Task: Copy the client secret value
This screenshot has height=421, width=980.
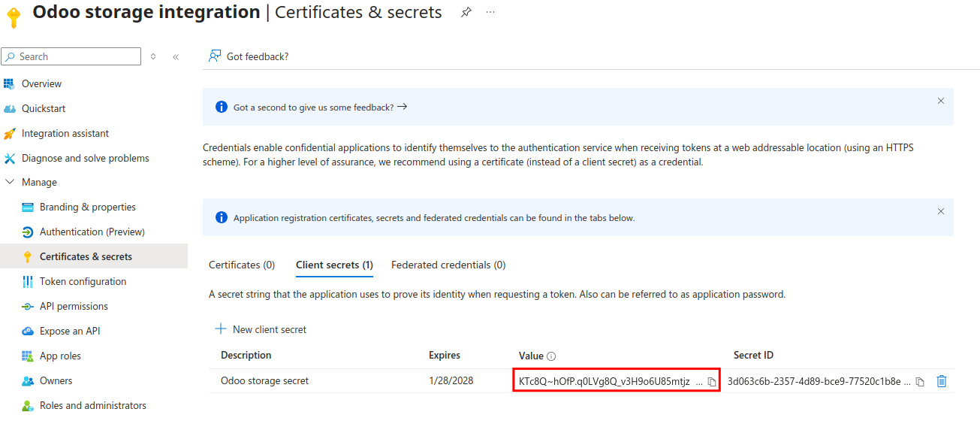Action: click(x=712, y=382)
